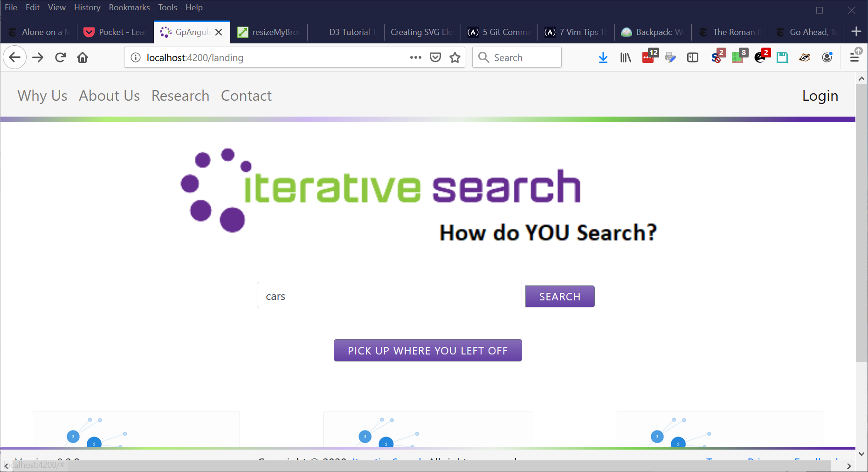868x472 pixels.
Task: Click extension icon with red badge 2
Action: click(762, 56)
